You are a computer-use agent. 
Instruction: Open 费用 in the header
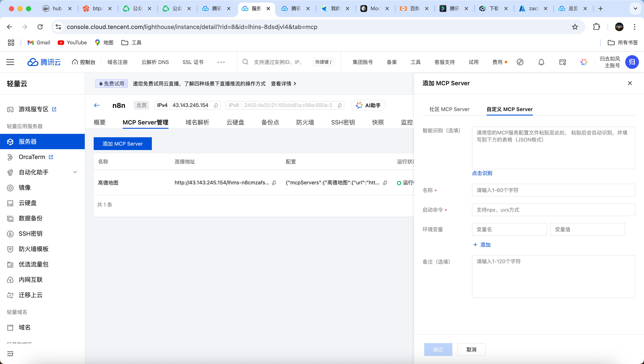(497, 62)
